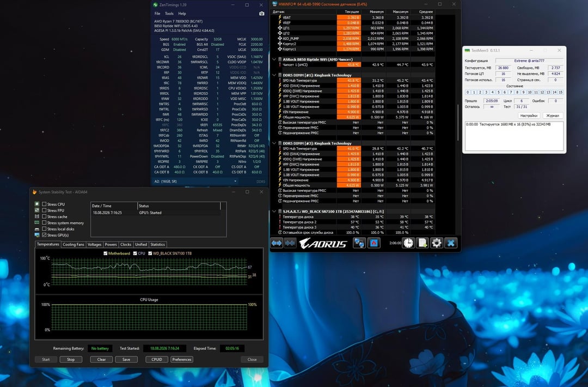The width and height of the screenshot is (588, 387).
Task: Click the Stress cache icon
Action: point(37,216)
